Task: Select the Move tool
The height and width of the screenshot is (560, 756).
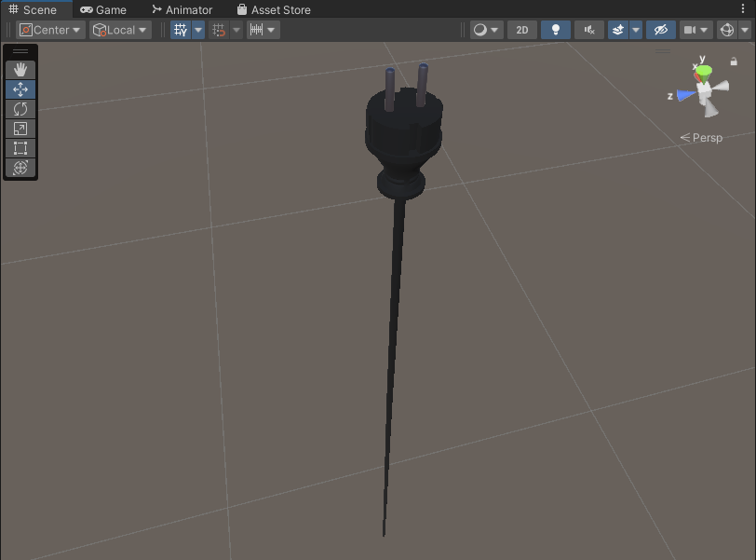Action: pyautogui.click(x=20, y=89)
